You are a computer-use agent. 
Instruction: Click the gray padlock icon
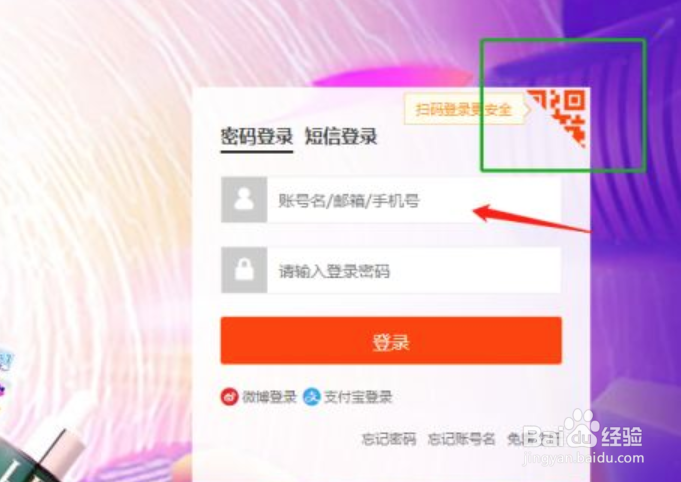click(244, 270)
